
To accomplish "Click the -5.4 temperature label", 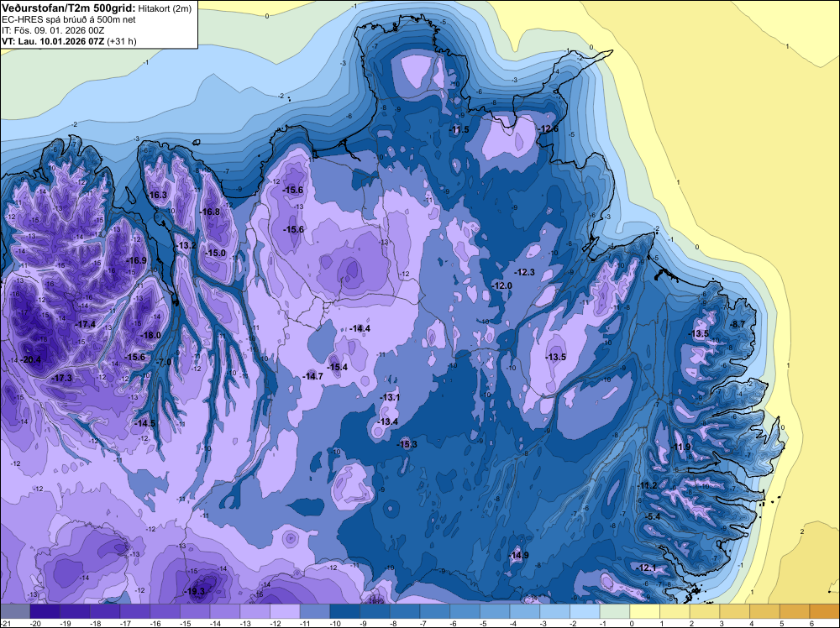I will 653,516.
